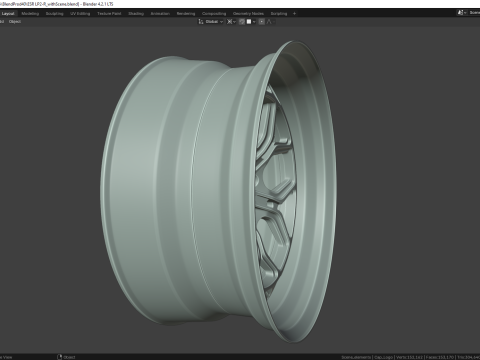Open the UV Editing workspace tab
This screenshot has height=360, width=480.
80,14
